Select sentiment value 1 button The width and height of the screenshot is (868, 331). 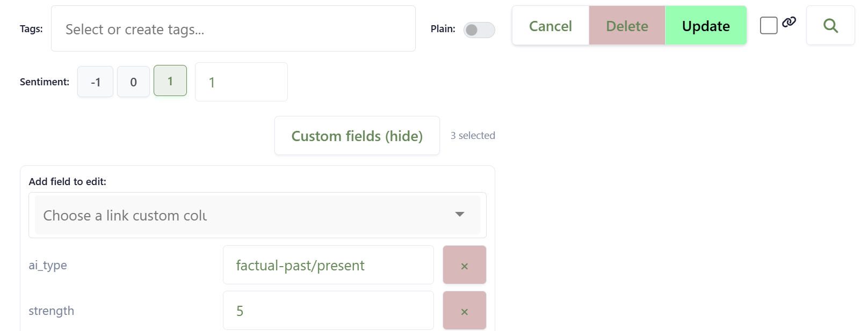(170, 81)
